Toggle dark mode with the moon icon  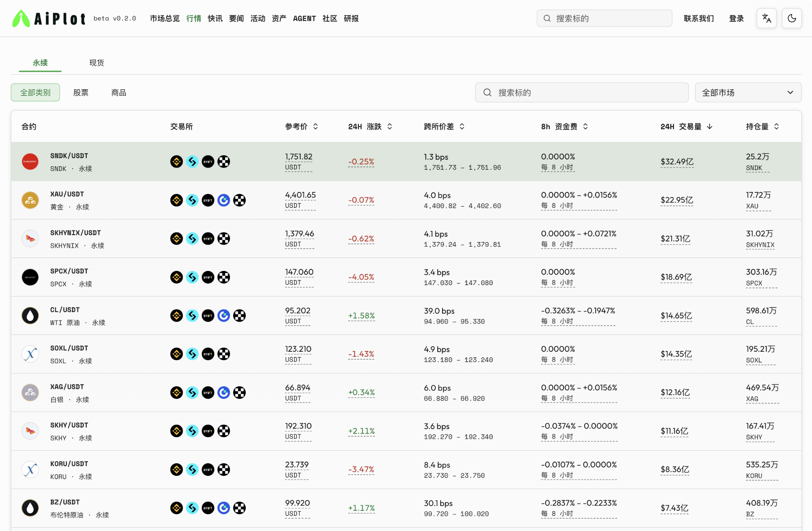792,18
